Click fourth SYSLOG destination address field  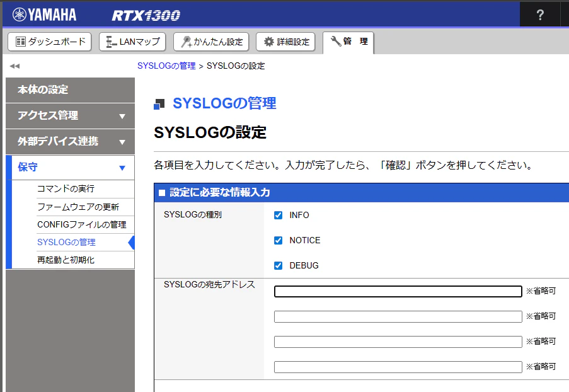[x=398, y=367]
